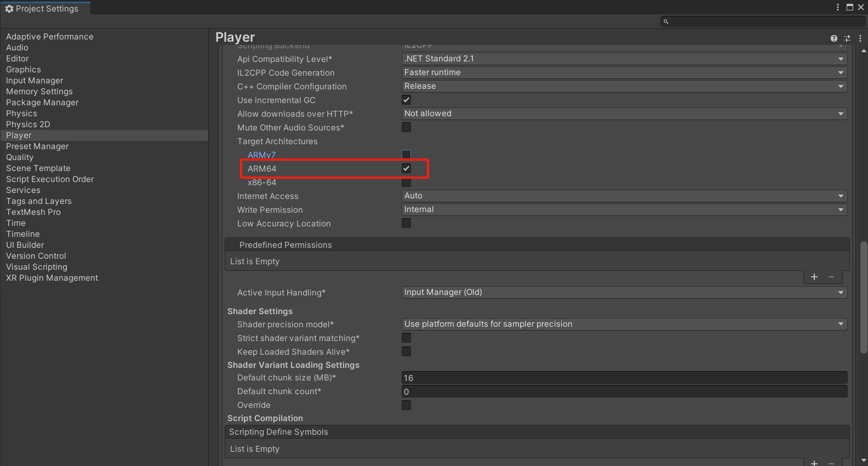Click the scroll up arrow
The height and width of the screenshot is (466, 868).
(864, 51)
